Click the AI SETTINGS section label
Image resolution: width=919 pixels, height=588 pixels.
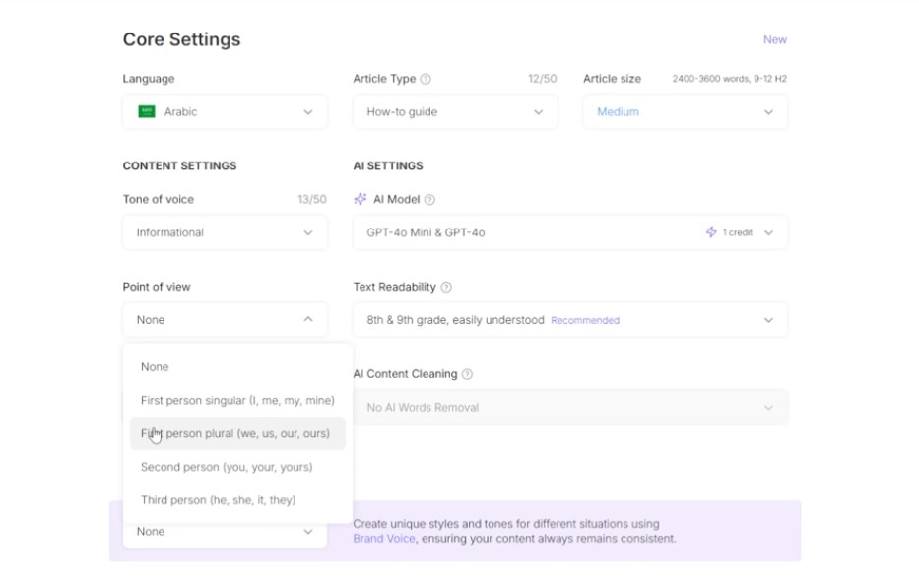coord(388,165)
